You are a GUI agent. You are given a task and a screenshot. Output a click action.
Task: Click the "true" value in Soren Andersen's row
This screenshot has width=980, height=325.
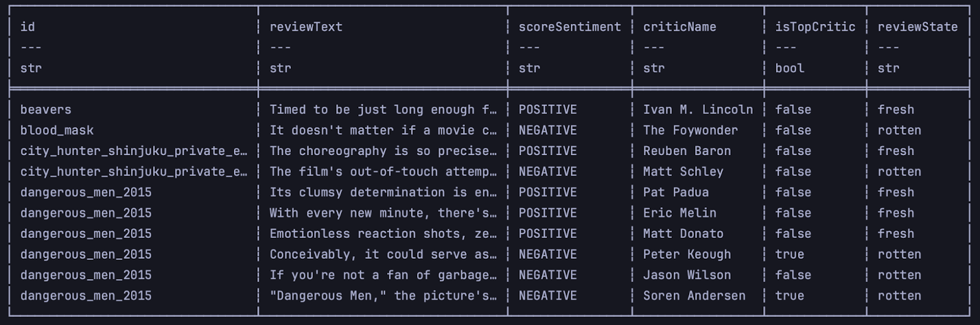pyautogui.click(x=790, y=296)
